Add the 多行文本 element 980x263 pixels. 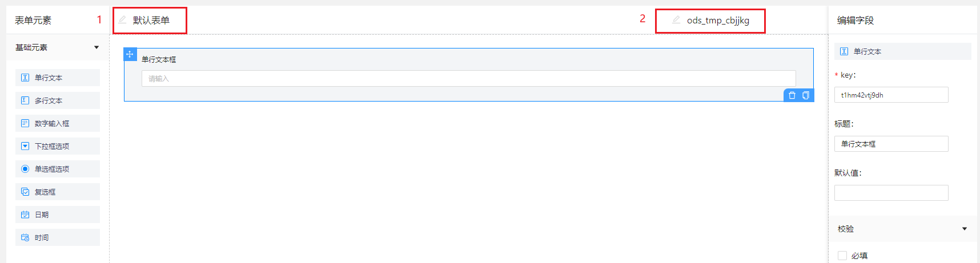(57, 100)
